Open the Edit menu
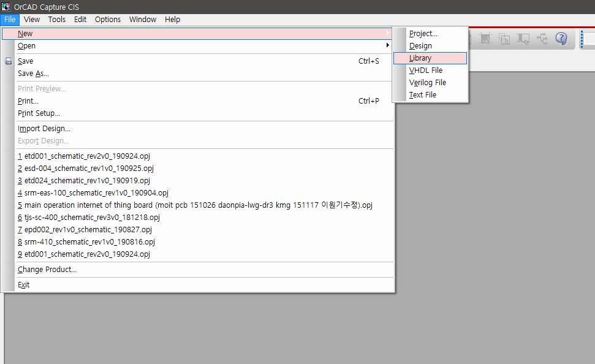595x364 pixels. click(80, 20)
